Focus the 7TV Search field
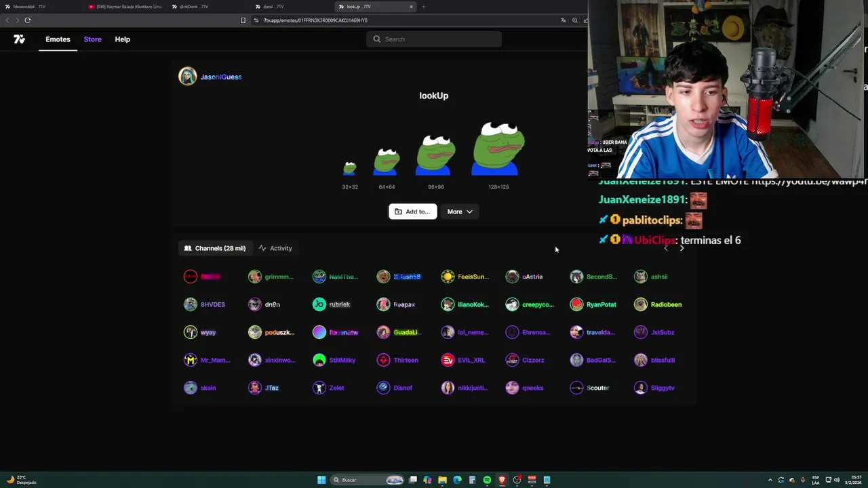Screen dimensions: 868x488 [434, 39]
